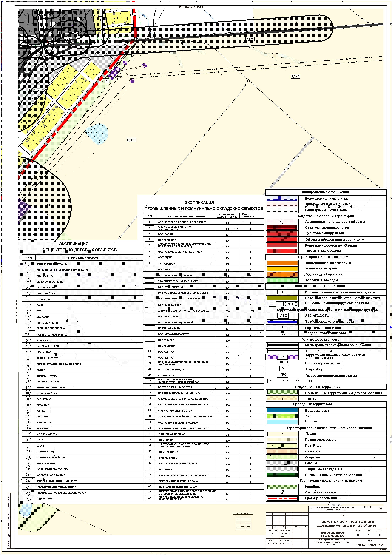Click the ул. Толстого street label on the map

51,104
